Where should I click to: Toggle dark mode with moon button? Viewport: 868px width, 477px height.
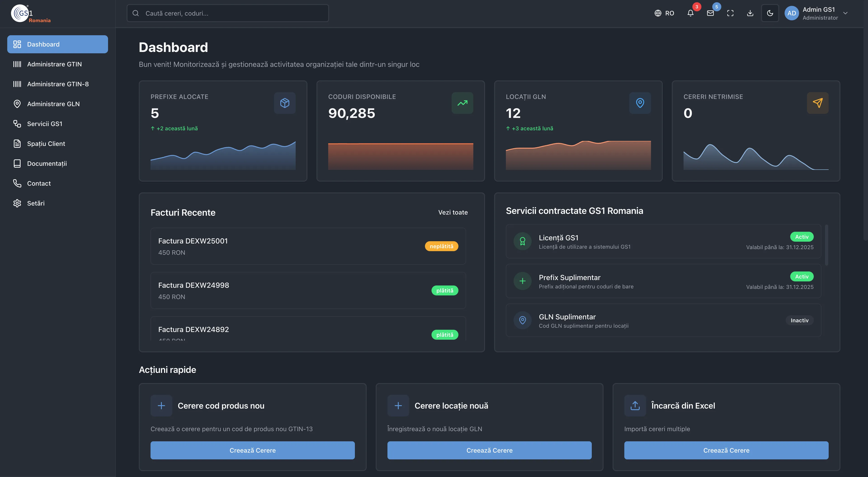pyautogui.click(x=770, y=13)
